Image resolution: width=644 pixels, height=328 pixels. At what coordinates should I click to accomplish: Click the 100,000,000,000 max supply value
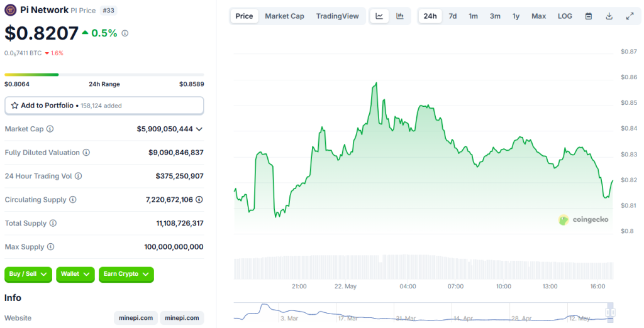(174, 247)
